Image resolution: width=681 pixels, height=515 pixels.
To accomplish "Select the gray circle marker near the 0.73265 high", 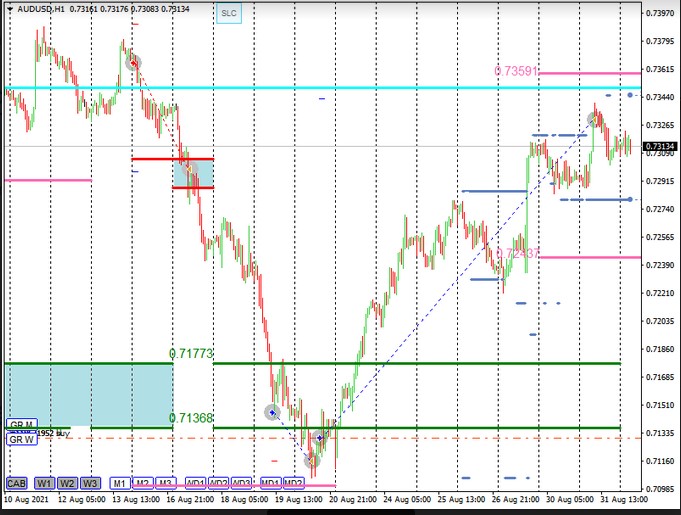I will click(x=594, y=119).
